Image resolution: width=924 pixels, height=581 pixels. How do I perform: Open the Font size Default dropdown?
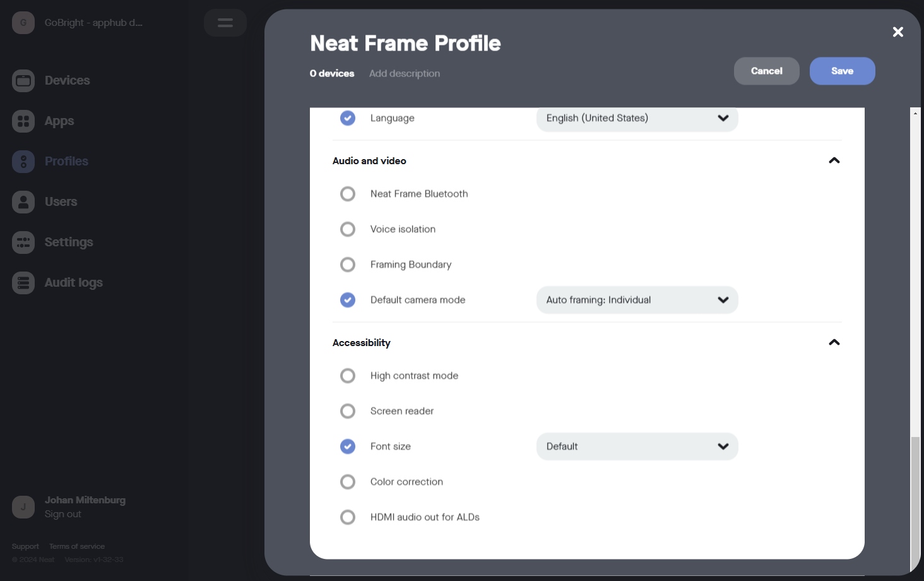[637, 446]
